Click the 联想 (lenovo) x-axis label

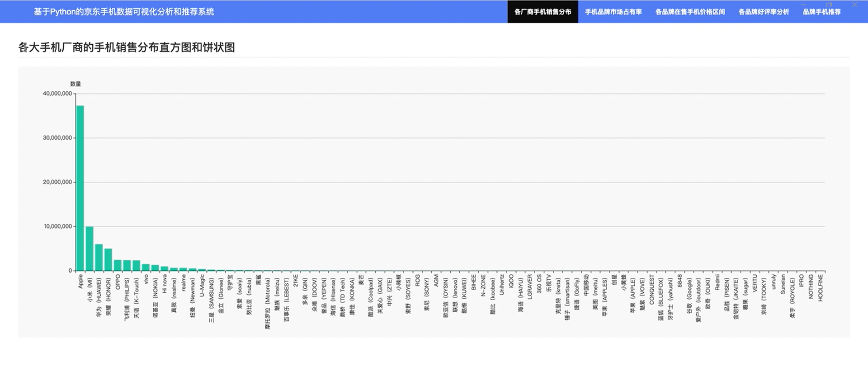tap(455, 295)
